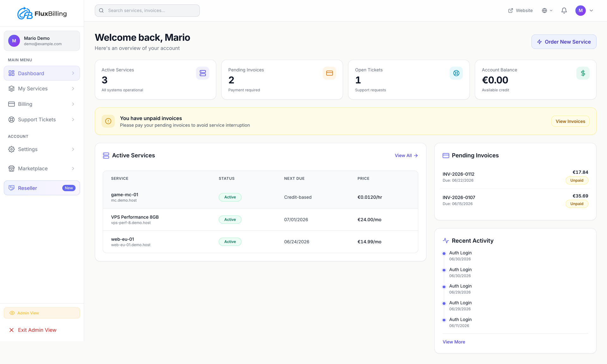Viewport: 607px width, 364px height.
Task: Expand the My Services chevron
Action: [x=73, y=88]
